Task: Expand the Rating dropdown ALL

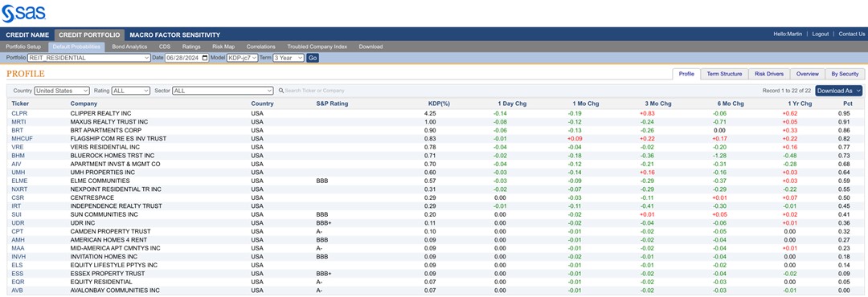Action: point(131,90)
